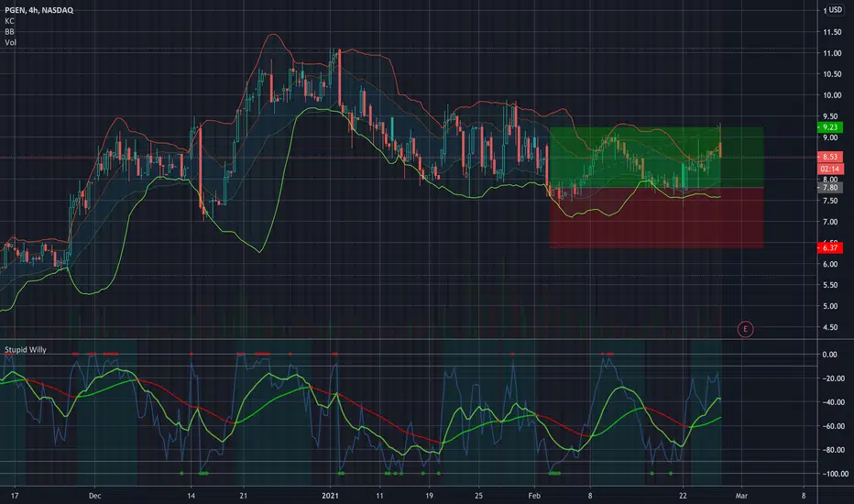The height and width of the screenshot is (504, 854).
Task: Select the red stop-loss zone of long position
Action: (656, 218)
